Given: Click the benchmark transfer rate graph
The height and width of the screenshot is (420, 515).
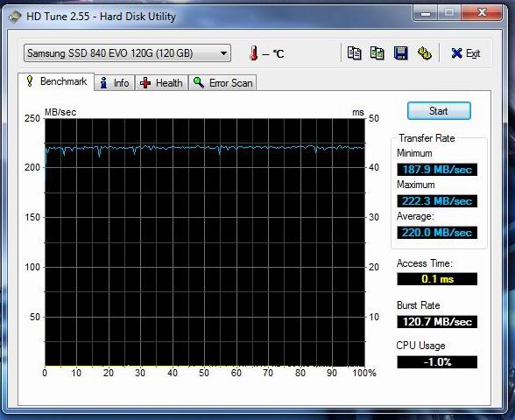Looking at the screenshot, I should tap(205, 242).
